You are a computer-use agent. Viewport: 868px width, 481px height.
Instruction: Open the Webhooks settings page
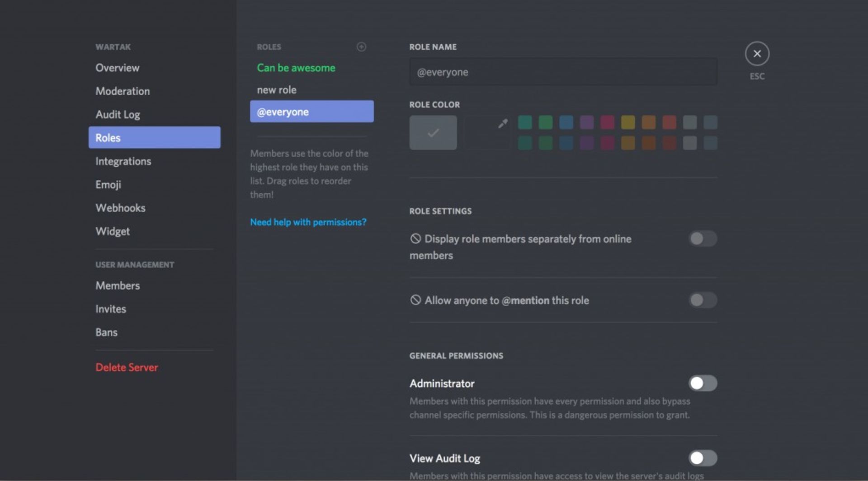[x=120, y=208]
